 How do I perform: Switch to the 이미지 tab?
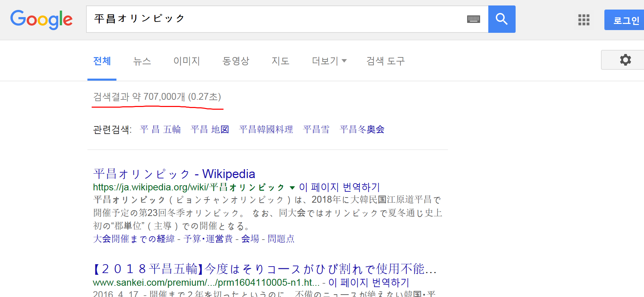[186, 61]
